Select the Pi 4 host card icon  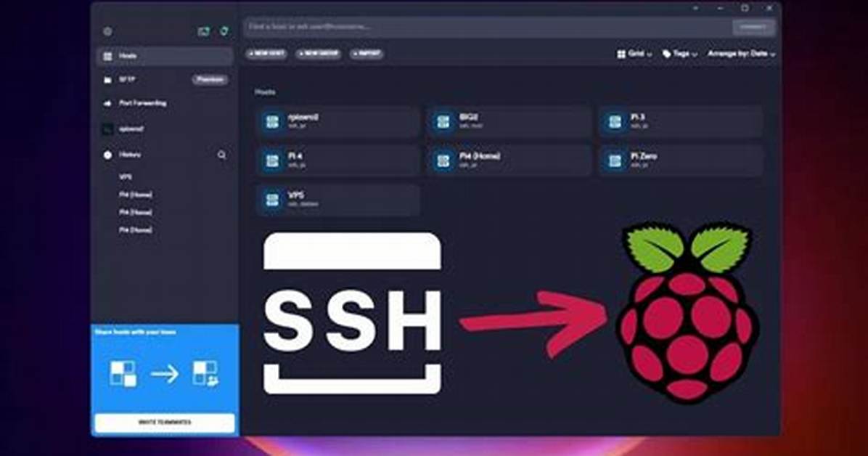coord(272,160)
